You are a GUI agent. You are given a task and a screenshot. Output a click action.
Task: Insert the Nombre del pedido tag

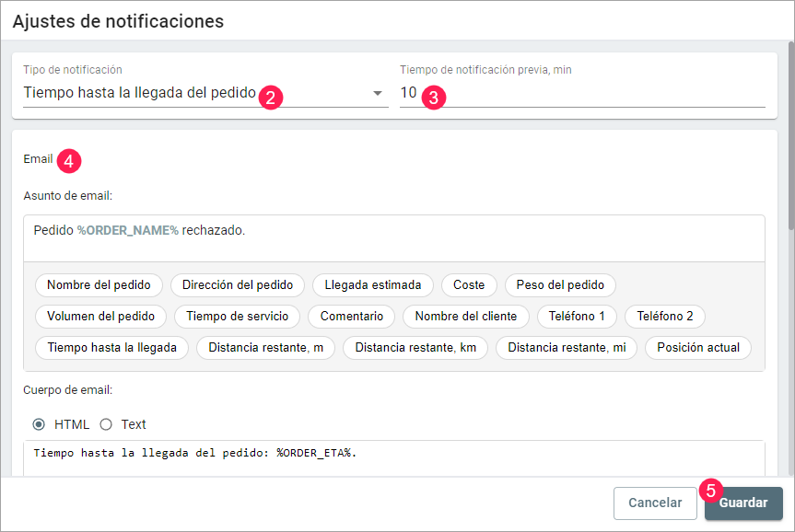99,285
